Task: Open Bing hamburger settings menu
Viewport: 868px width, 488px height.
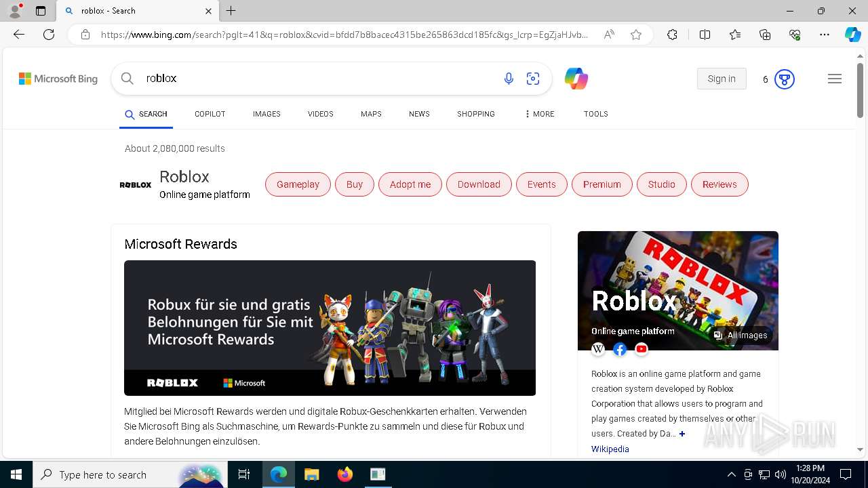Action: [835, 79]
